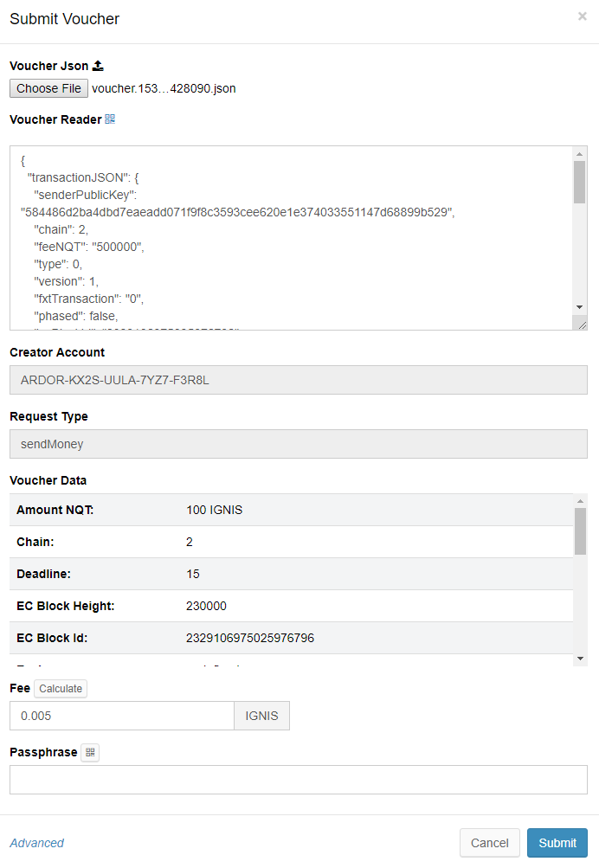Click the JSON text area scroll-down arrow
Screen dimensions: 599x868
point(579,307)
